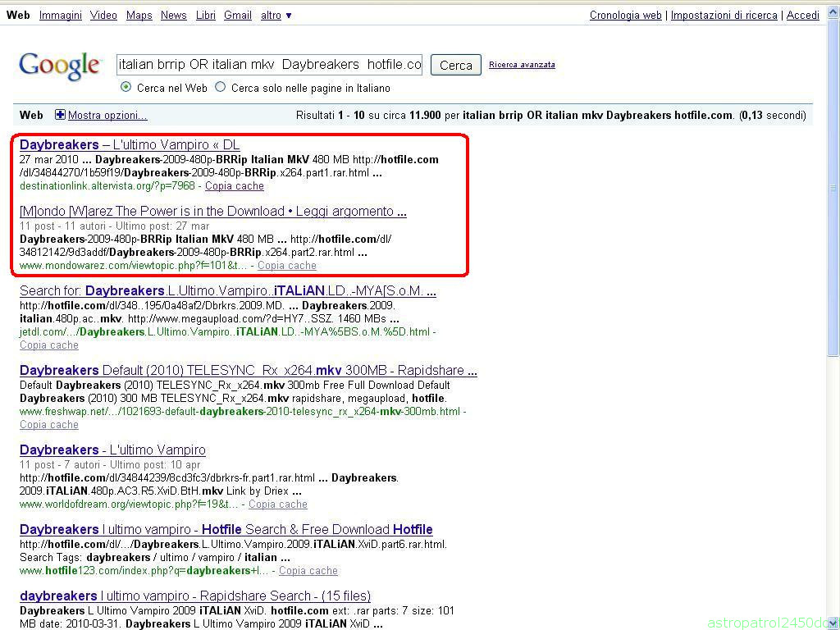Viewport: 840px width, 630px height.
Task: Open cached copy of destinationlink.altervista.org result
Action: click(235, 186)
